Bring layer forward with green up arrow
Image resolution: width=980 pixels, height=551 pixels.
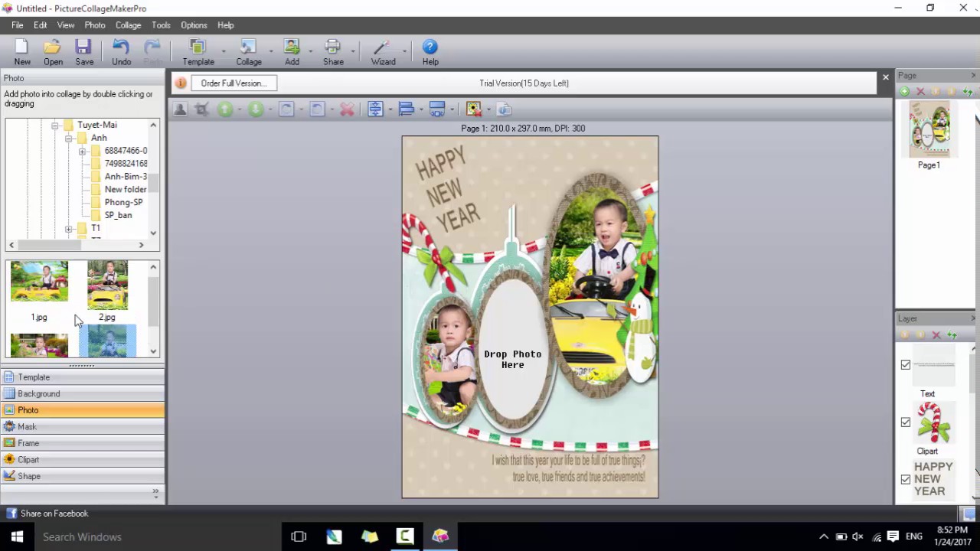[225, 109]
